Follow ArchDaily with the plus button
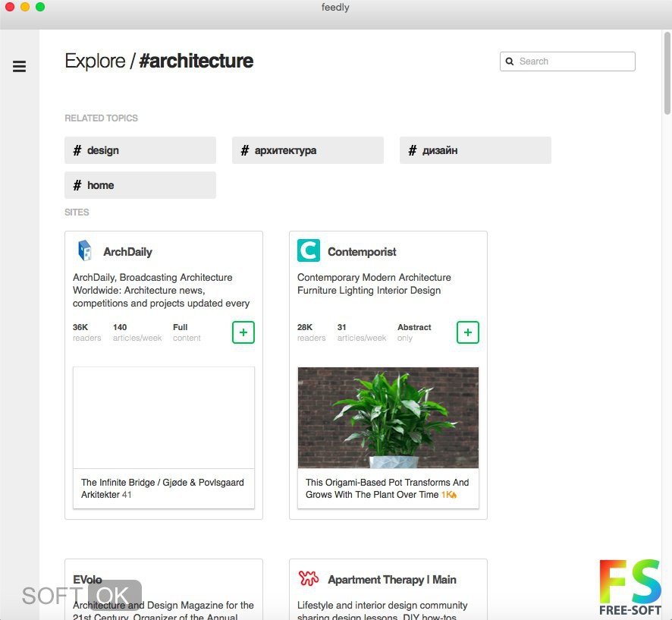Screen dimensions: 672x620 243,332
